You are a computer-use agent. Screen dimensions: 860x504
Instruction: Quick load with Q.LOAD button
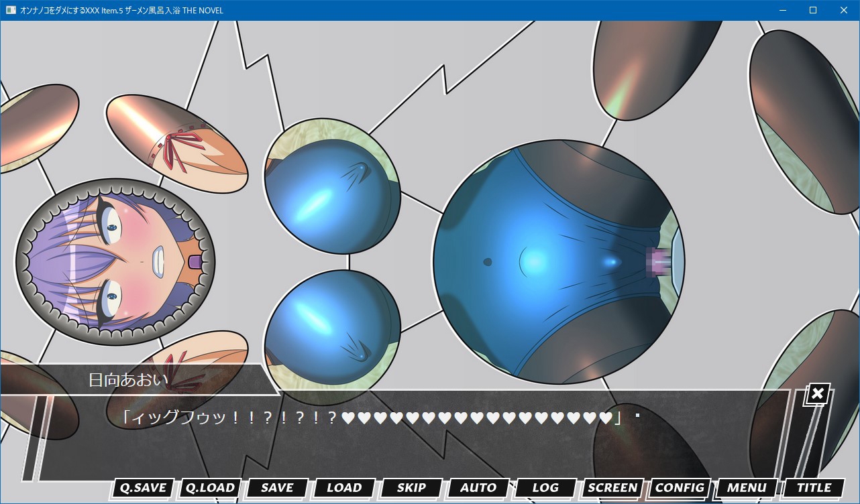point(210,488)
